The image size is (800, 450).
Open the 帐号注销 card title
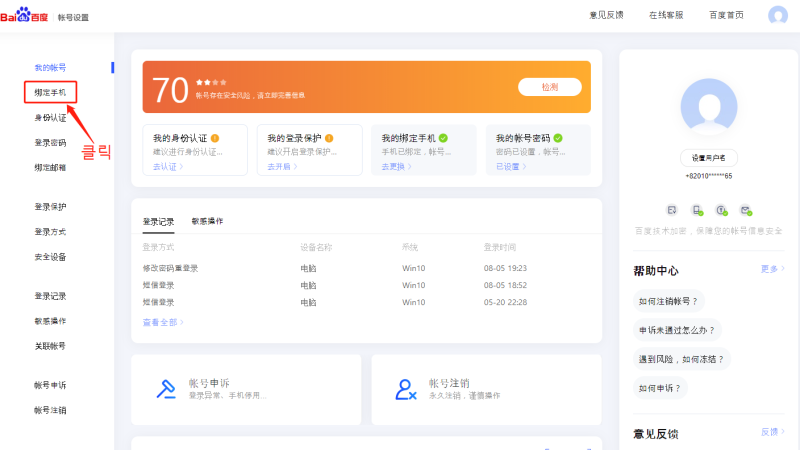449,383
